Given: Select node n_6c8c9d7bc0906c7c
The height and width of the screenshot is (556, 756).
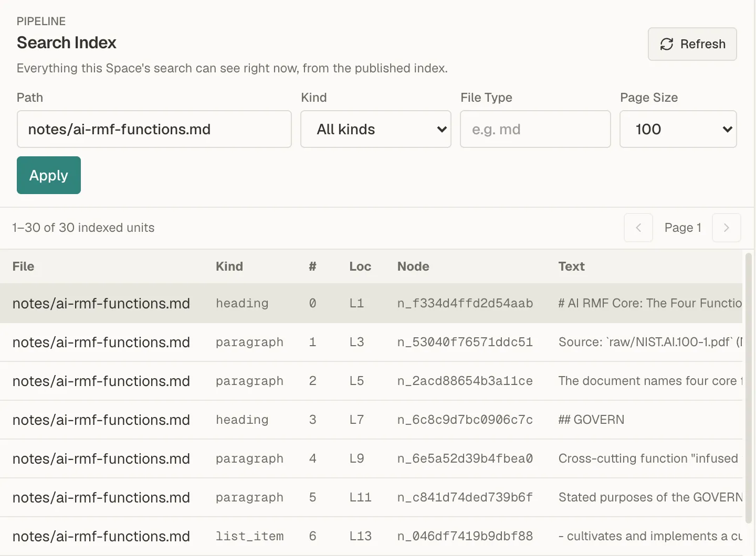Looking at the screenshot, I should tap(465, 420).
